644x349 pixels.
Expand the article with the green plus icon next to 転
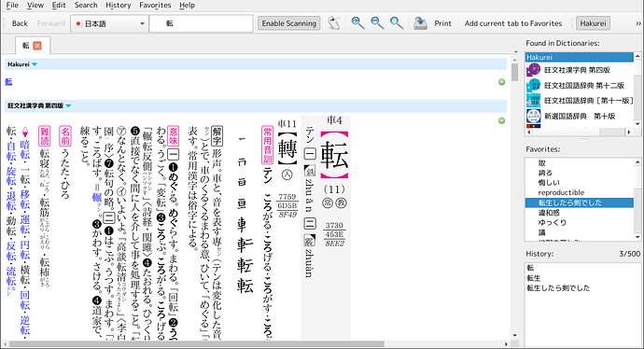pyautogui.click(x=501, y=82)
